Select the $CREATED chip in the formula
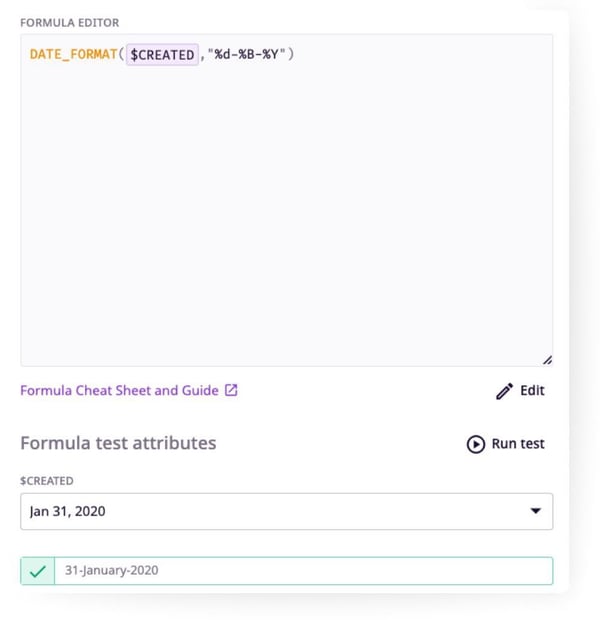The width and height of the screenshot is (600, 620). pyautogui.click(x=162, y=55)
